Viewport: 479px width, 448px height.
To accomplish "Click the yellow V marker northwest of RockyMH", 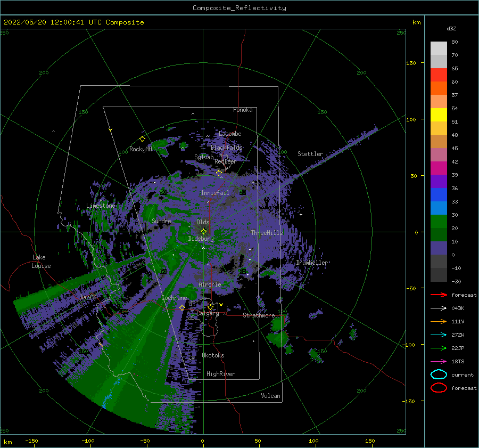I will 110,130.
